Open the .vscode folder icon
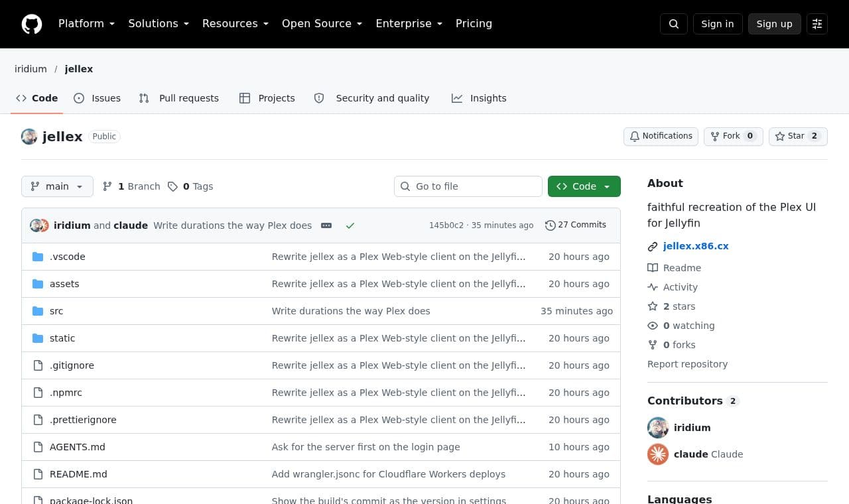The width and height of the screenshot is (849, 504). [38, 257]
